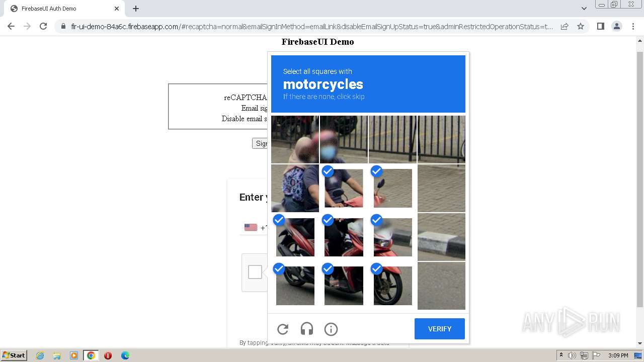Click the address bar URL
Viewport: 644px width, 362px height.
(312, 27)
